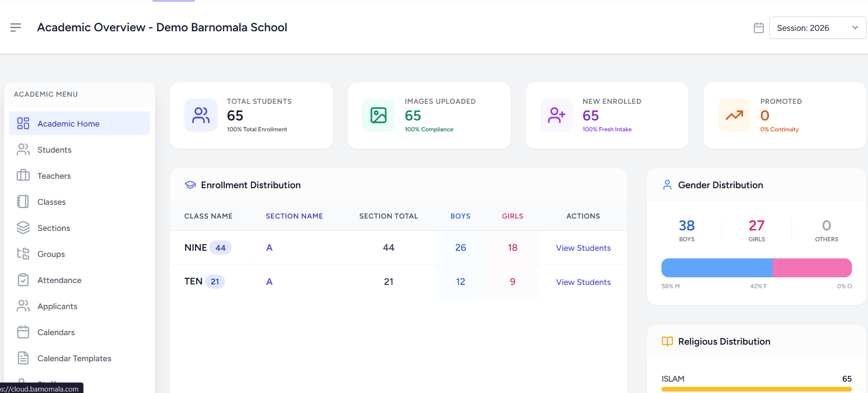Viewport: 868px width, 393px height.
Task: Click the Promoted trending arrow icon
Action: point(734,115)
